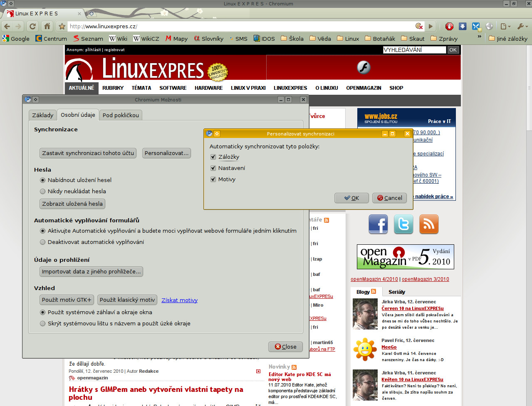Click Importovat data z jiného prohlížeče
The width and height of the screenshot is (532, 406).
click(91, 271)
